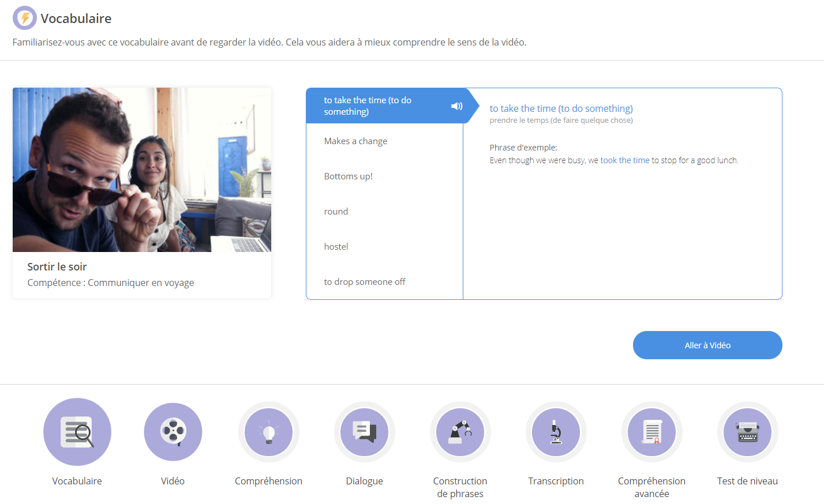Image resolution: width=824 pixels, height=504 pixels.
Task: Click the Transcription label in bottom navigation
Action: pyautogui.click(x=556, y=481)
